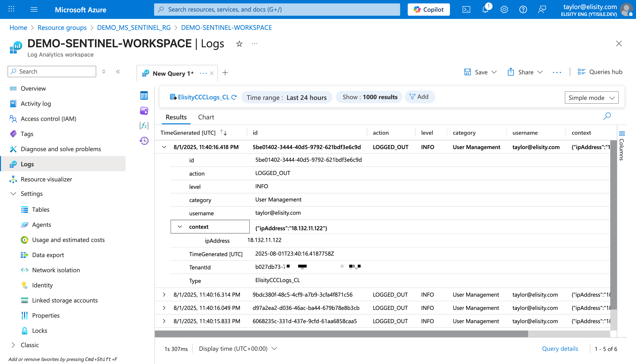The height and width of the screenshot is (364, 636).
Task: Open the Queries side panel icon
Action: pyautogui.click(x=144, y=110)
